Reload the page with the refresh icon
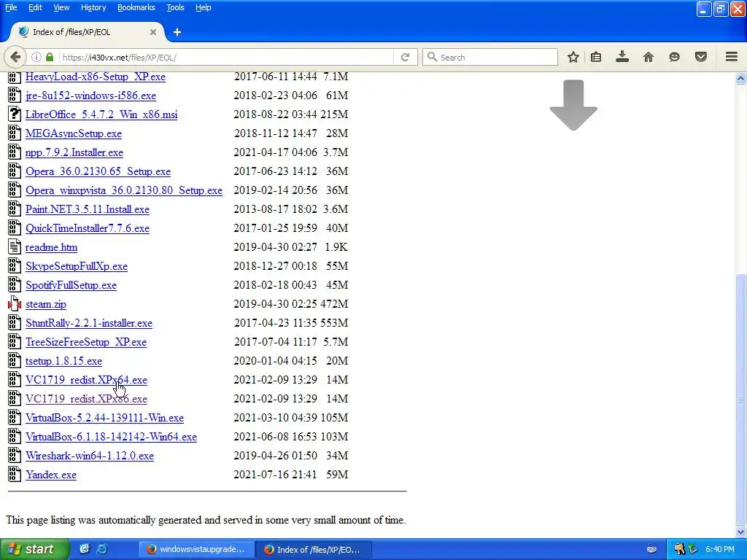This screenshot has width=747, height=560. (x=406, y=57)
